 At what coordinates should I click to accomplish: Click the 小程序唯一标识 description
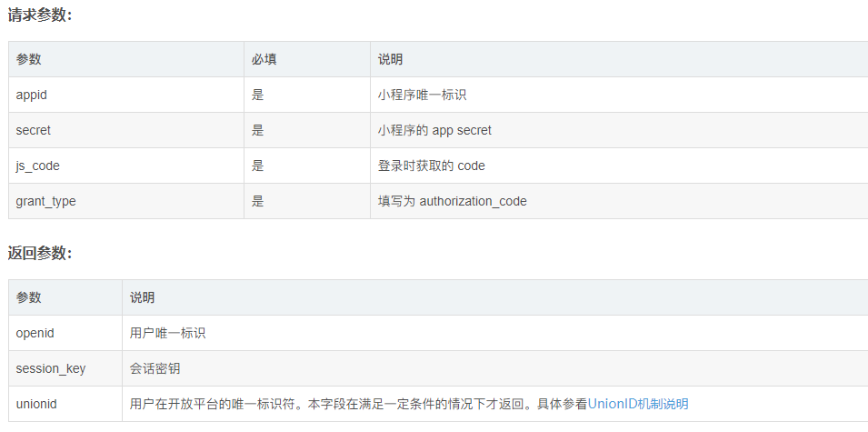tap(423, 95)
